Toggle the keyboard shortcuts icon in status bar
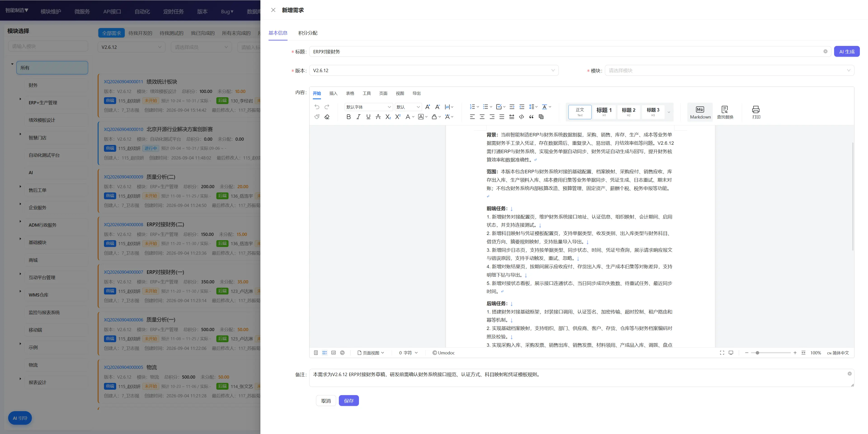This screenshot has width=868, height=434. (334, 353)
